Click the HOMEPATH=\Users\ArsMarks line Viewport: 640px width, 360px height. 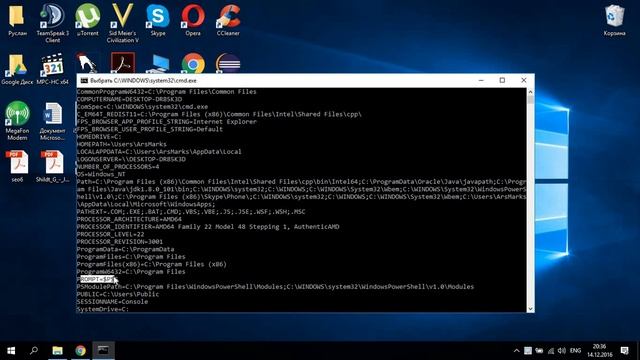(122, 144)
